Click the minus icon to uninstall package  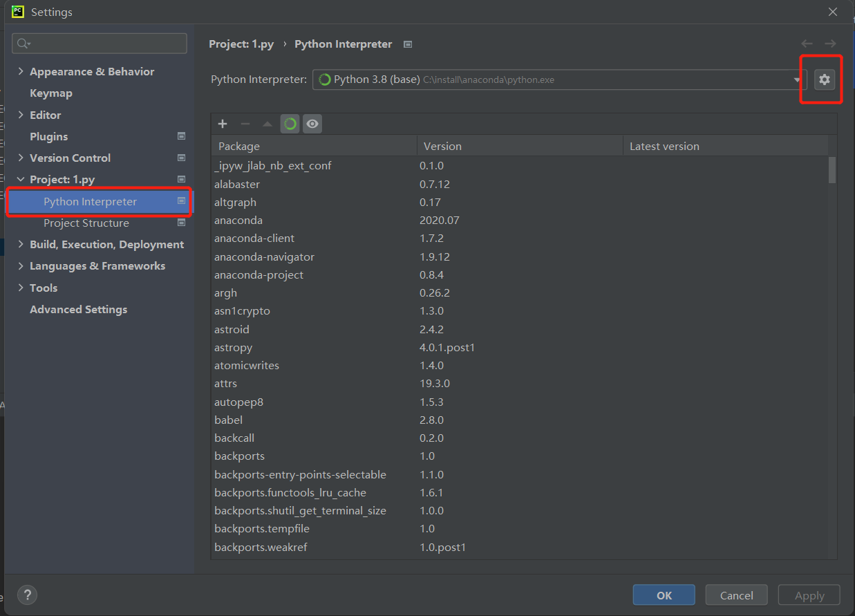[245, 124]
